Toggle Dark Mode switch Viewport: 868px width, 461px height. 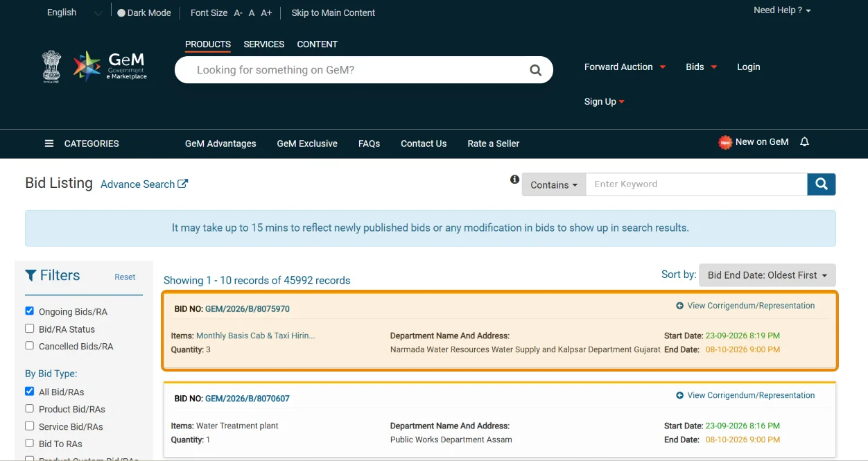tap(121, 12)
